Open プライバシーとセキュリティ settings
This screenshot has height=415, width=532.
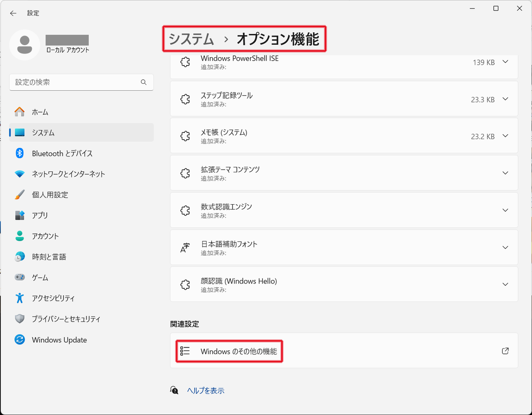(82, 319)
